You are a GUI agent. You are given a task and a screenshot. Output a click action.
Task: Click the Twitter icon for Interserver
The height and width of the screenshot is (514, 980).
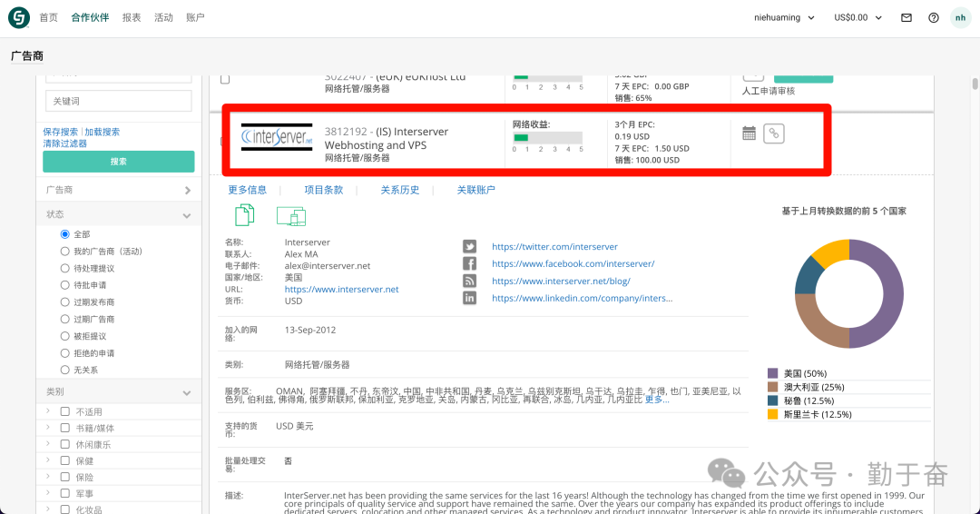click(469, 246)
